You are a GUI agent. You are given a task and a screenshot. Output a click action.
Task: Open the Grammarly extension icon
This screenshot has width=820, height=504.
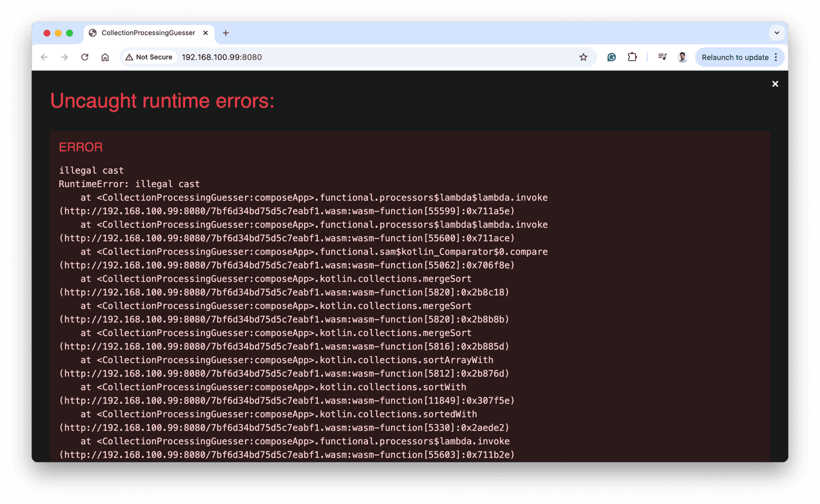(x=611, y=57)
